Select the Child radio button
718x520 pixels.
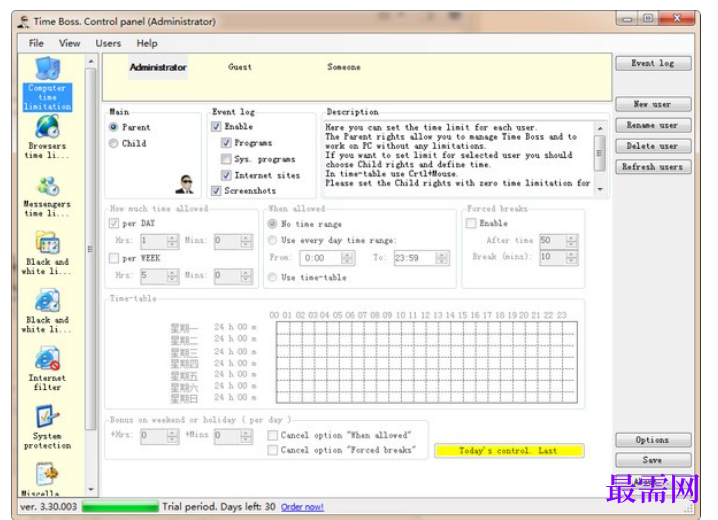114,143
